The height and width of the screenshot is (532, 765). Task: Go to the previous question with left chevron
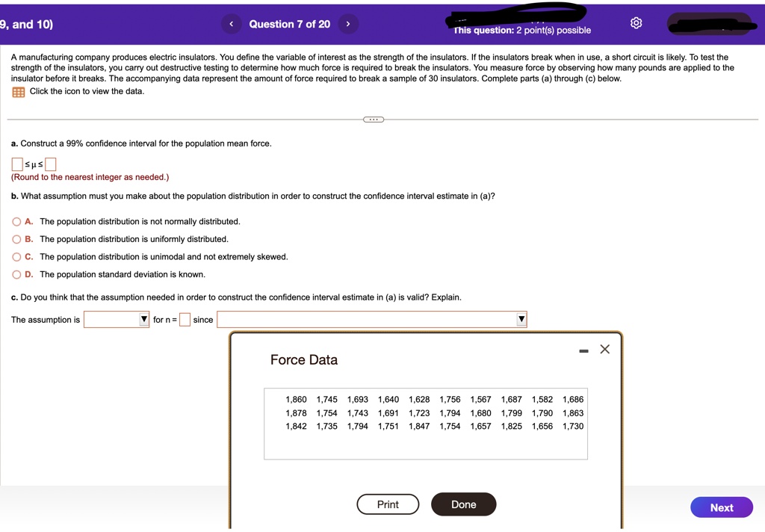(232, 23)
